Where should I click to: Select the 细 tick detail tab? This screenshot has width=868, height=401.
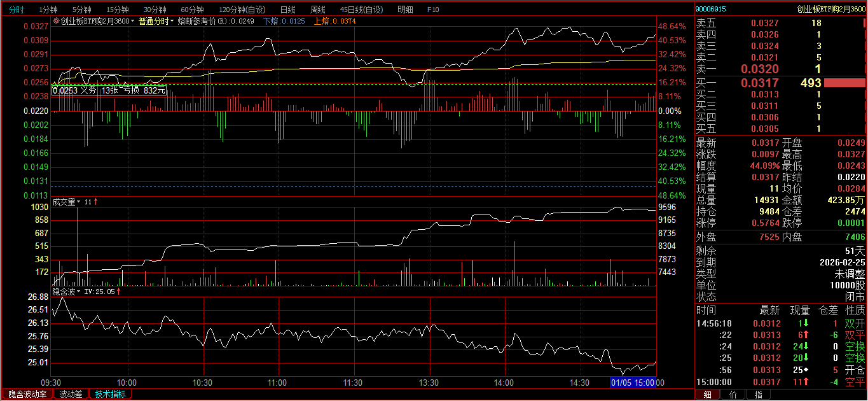708,395
